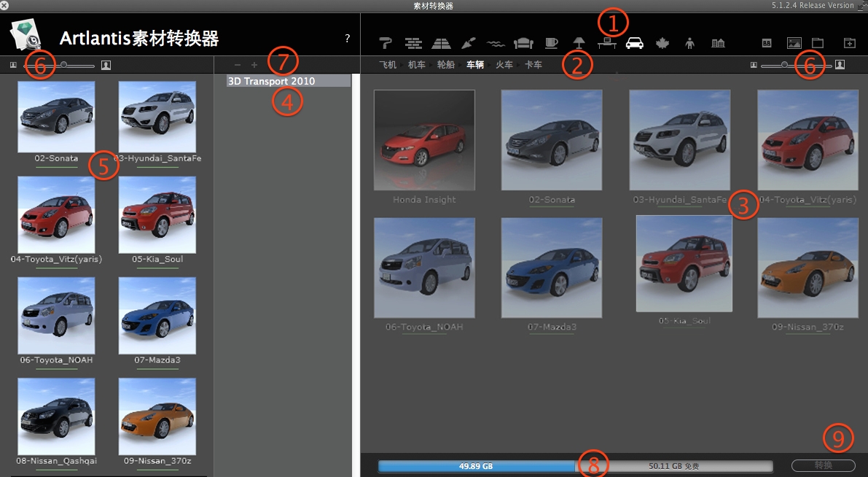Click the 08-Nissan_Qashqai name label
868x477 pixels.
(56, 461)
